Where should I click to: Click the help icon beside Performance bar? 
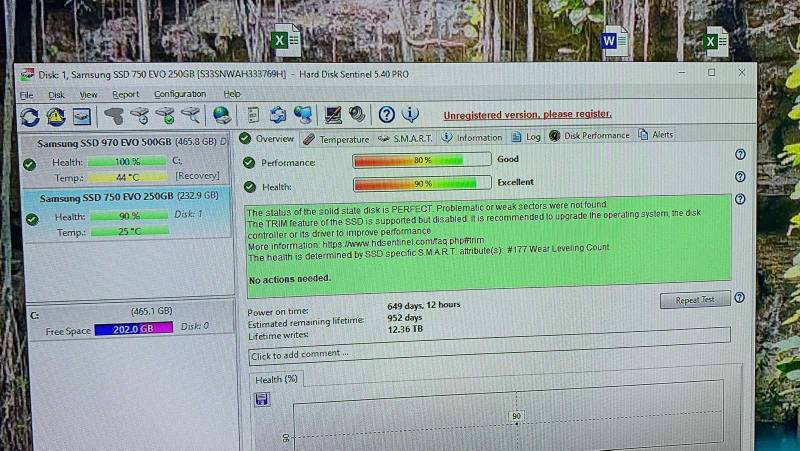740,154
